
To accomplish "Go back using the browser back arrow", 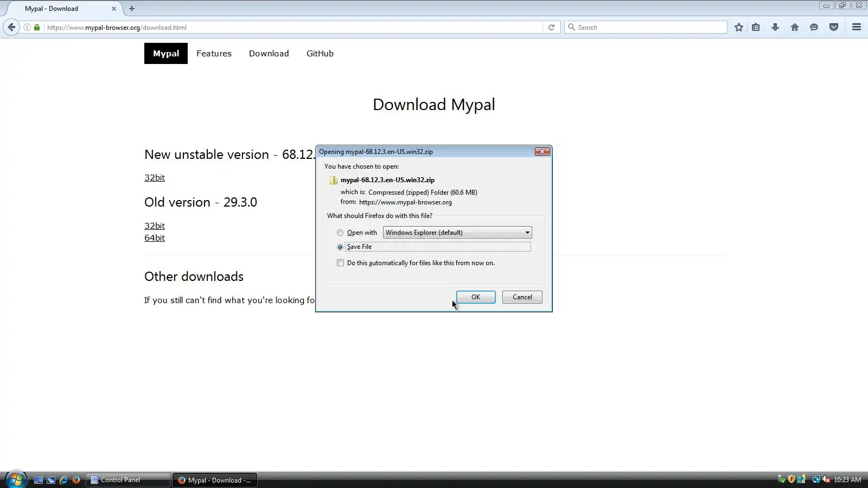I will click(x=11, y=27).
